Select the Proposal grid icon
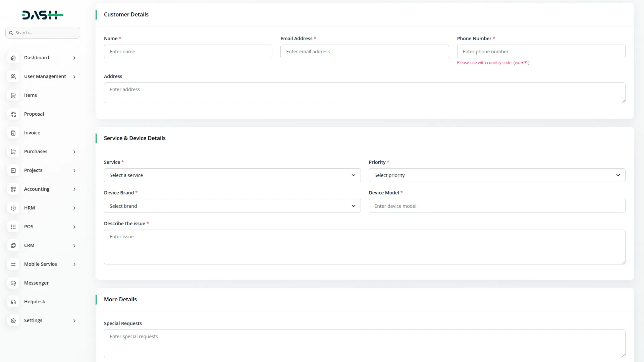Image resolution: width=644 pixels, height=362 pixels. click(13, 114)
